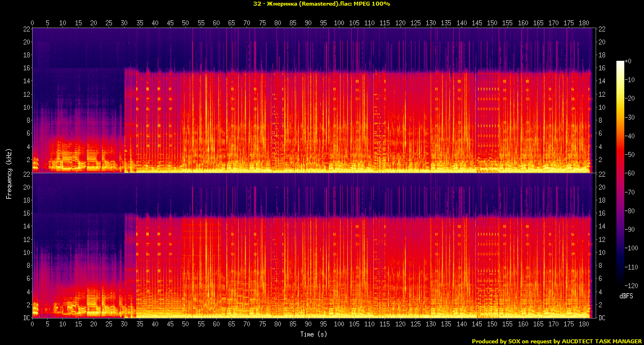Click the 16 kHz label on upper channel's right axis
The width and height of the screenshot is (644, 345).
click(x=601, y=68)
